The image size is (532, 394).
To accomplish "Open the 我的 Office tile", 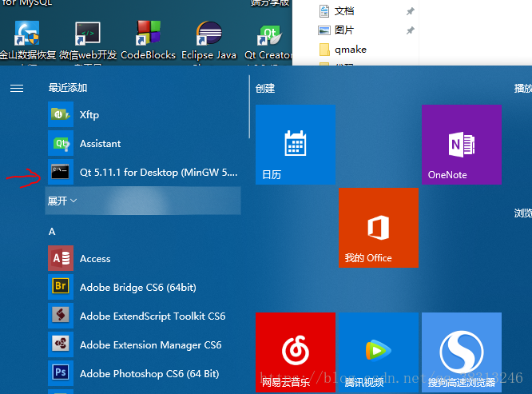I will [379, 228].
